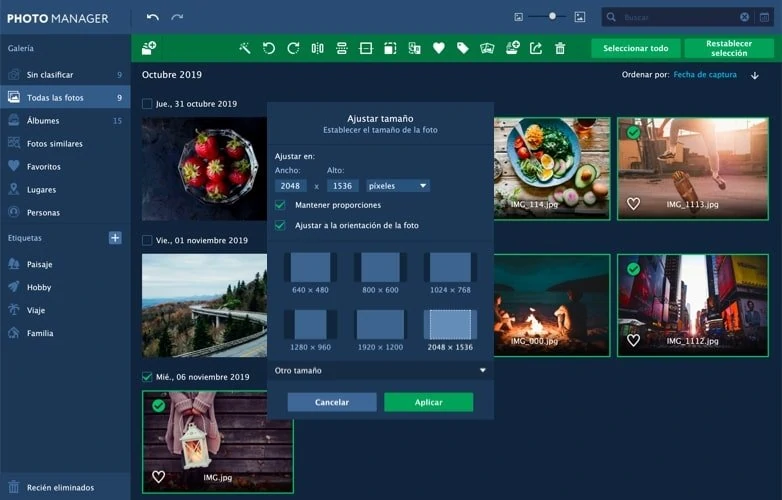The height and width of the screenshot is (500, 782).
Task: Toggle the Mantener proporciones checkbox
Action: pos(280,205)
